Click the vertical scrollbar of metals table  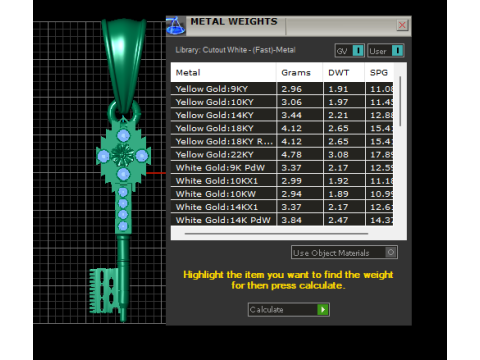tap(400, 101)
